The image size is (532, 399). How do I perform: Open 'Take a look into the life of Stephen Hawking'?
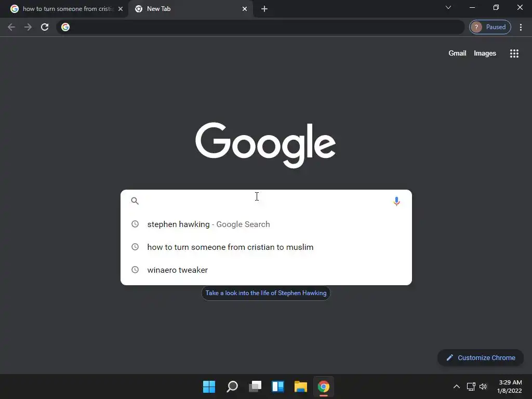(265, 293)
